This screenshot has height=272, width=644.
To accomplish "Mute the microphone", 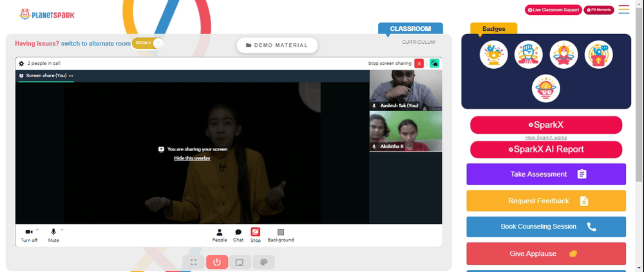I will click(x=53, y=235).
